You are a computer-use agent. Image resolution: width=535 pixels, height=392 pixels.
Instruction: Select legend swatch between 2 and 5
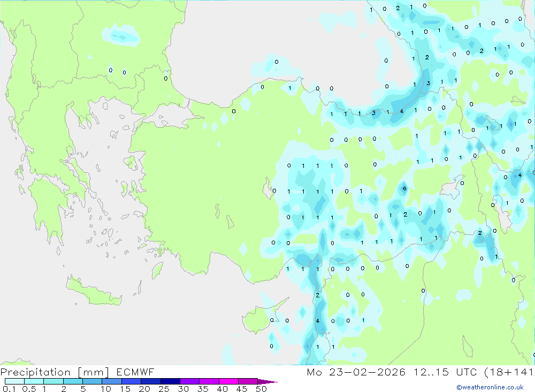pyautogui.click(x=73, y=381)
